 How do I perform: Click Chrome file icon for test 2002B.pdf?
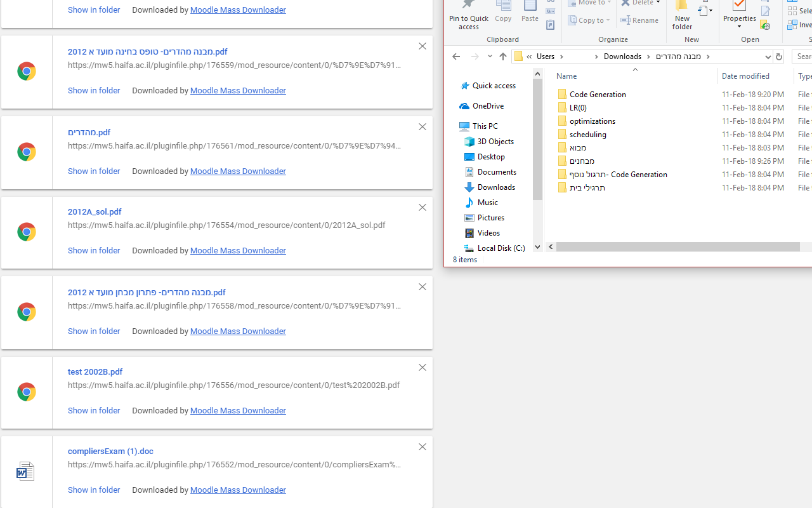pos(26,392)
